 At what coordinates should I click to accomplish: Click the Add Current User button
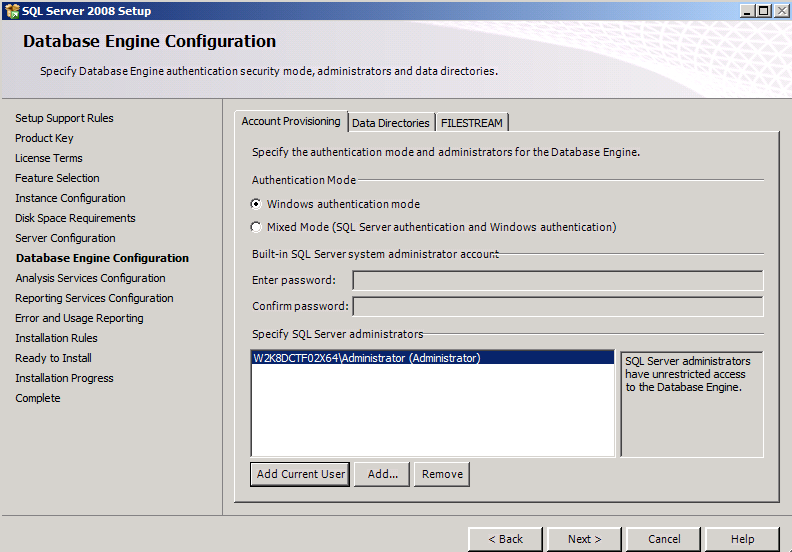coord(300,474)
